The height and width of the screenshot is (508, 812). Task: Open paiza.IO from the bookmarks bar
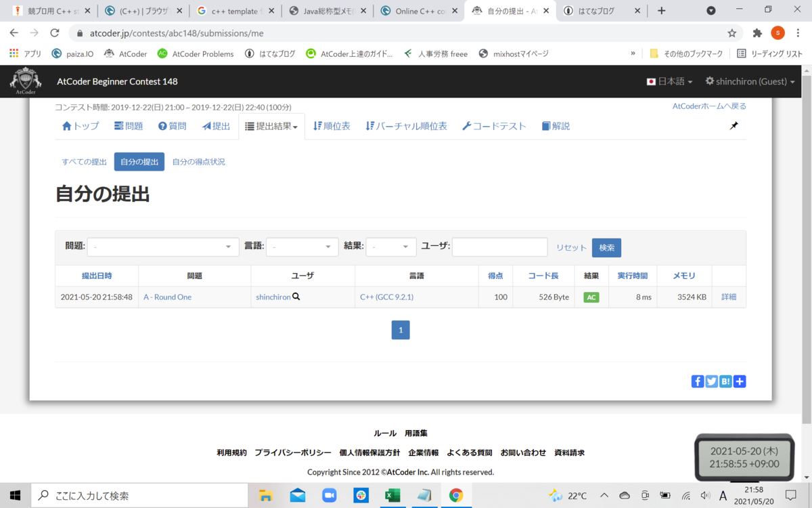(x=72, y=54)
